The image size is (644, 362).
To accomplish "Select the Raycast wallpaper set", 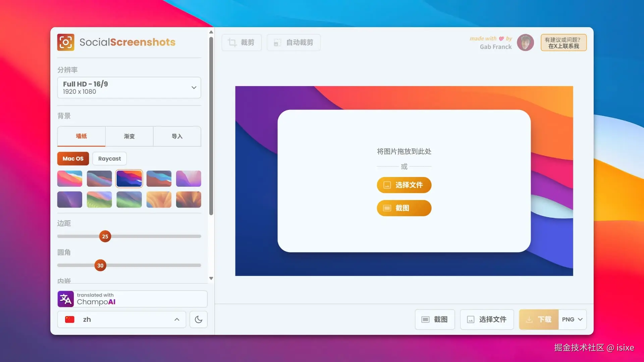I will coord(109,159).
